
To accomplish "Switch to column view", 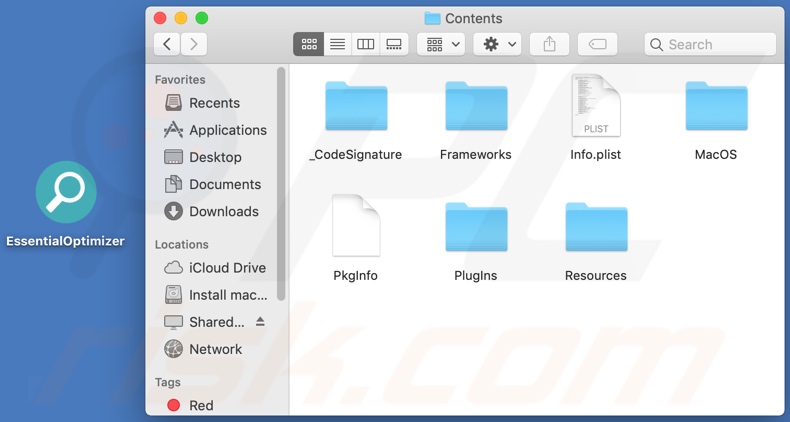I will point(365,44).
